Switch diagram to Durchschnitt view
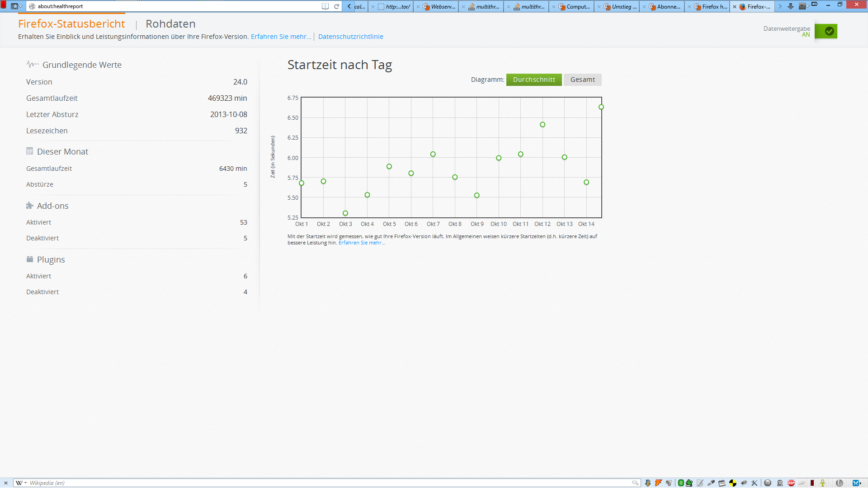868x488 pixels. [x=534, y=80]
